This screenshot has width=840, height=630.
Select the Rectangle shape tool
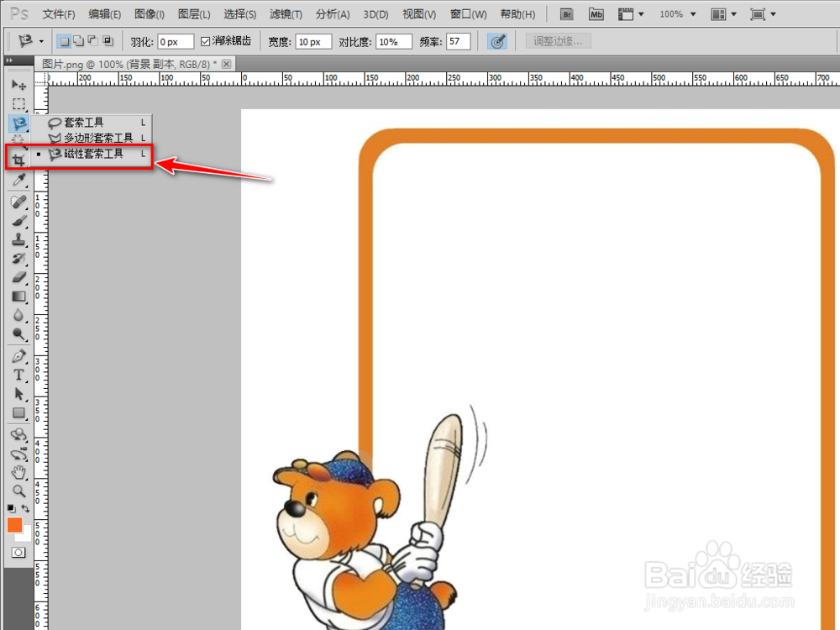pyautogui.click(x=18, y=413)
